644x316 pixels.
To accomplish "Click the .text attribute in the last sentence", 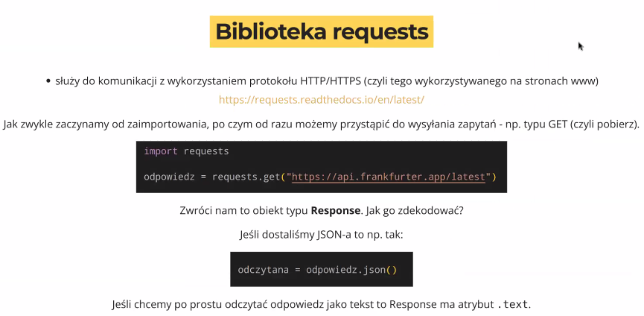I will click(x=512, y=305).
